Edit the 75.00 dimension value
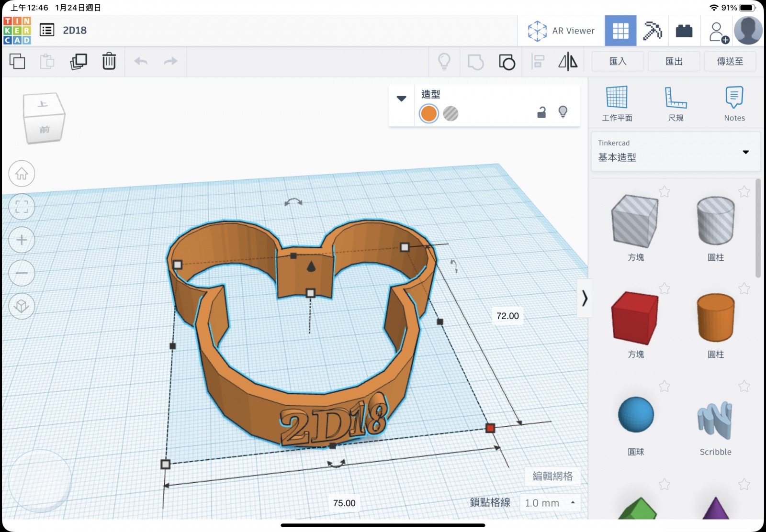 coord(344,503)
